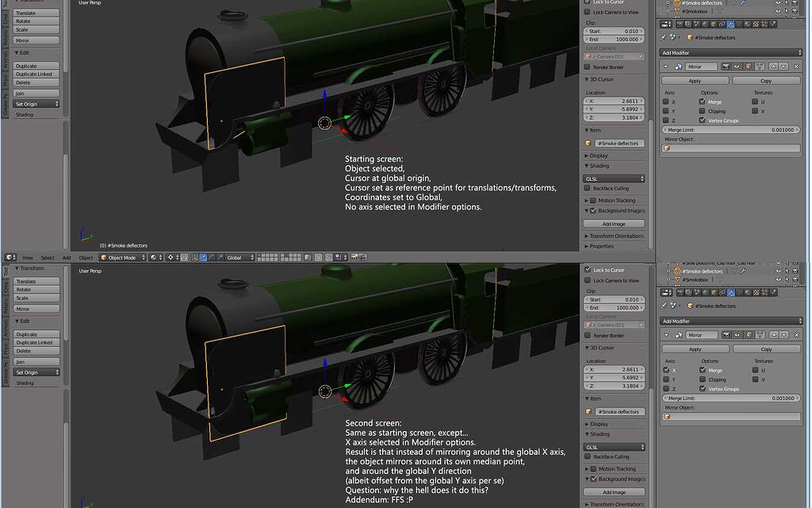812x508 pixels.
Task: Open the viewport shading selector in the 3D view header
Action: 156,258
